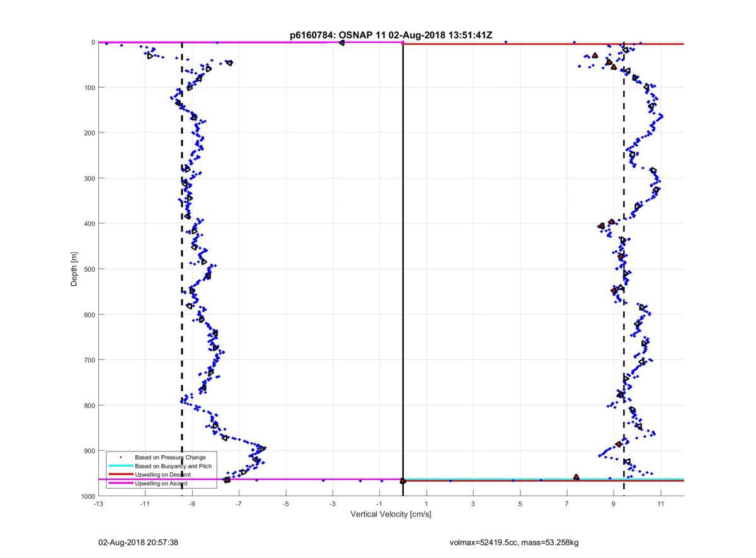
Task: Click the x-axis tick label 9
Action: click(614, 504)
